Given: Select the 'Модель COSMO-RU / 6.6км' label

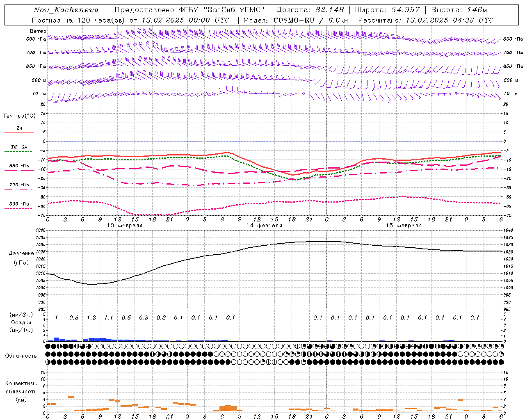Looking at the screenshot, I should pos(295,20).
